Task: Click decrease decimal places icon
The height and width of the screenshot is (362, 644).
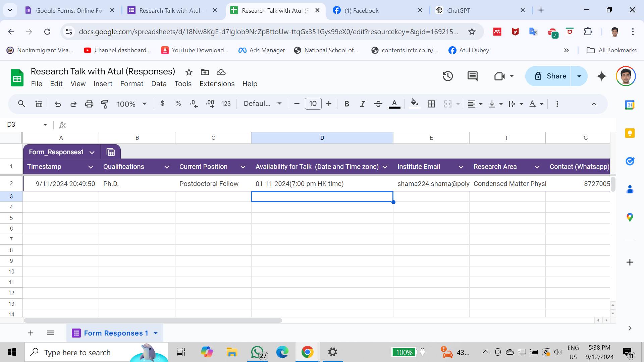Action: pos(194,104)
